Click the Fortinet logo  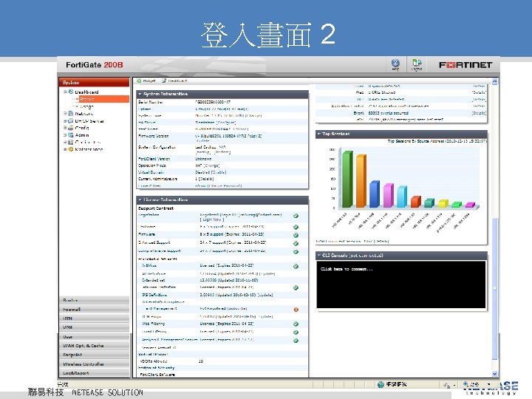click(465, 64)
